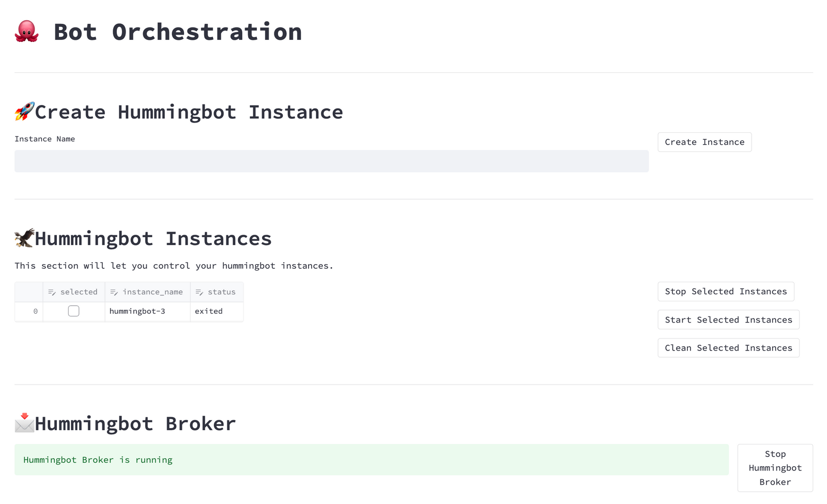Image resolution: width=827 pixels, height=504 pixels.
Task: Click the edit icon in the status column header
Action: pos(200,292)
